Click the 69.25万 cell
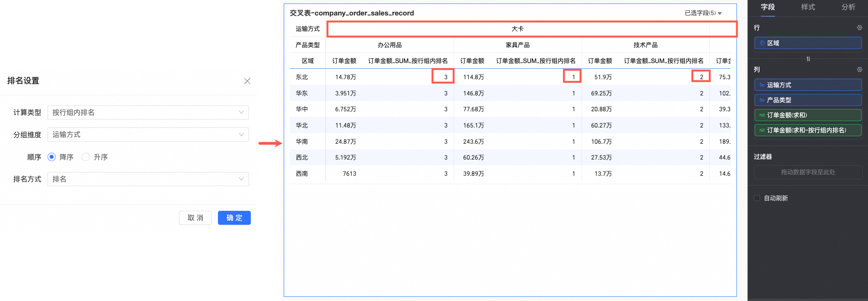The width and height of the screenshot is (868, 301). pos(601,93)
